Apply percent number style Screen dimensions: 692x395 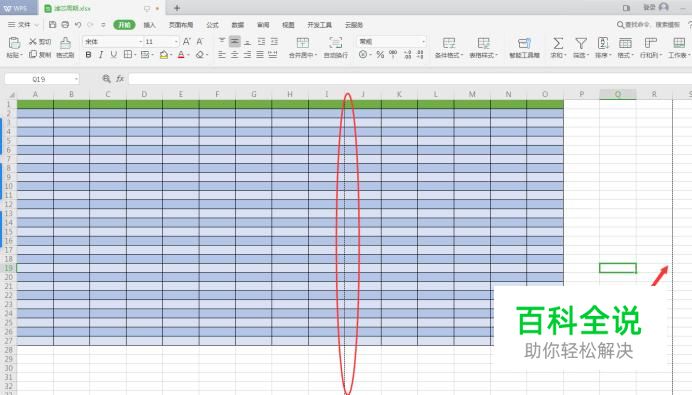380,55
